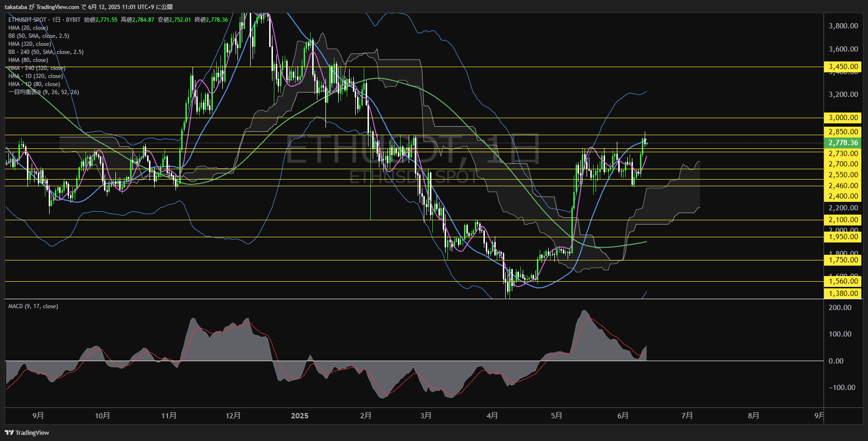The height and width of the screenshot is (441, 868).
Task: Click the yellow 2,400.00 price level label
Action: click(843, 196)
